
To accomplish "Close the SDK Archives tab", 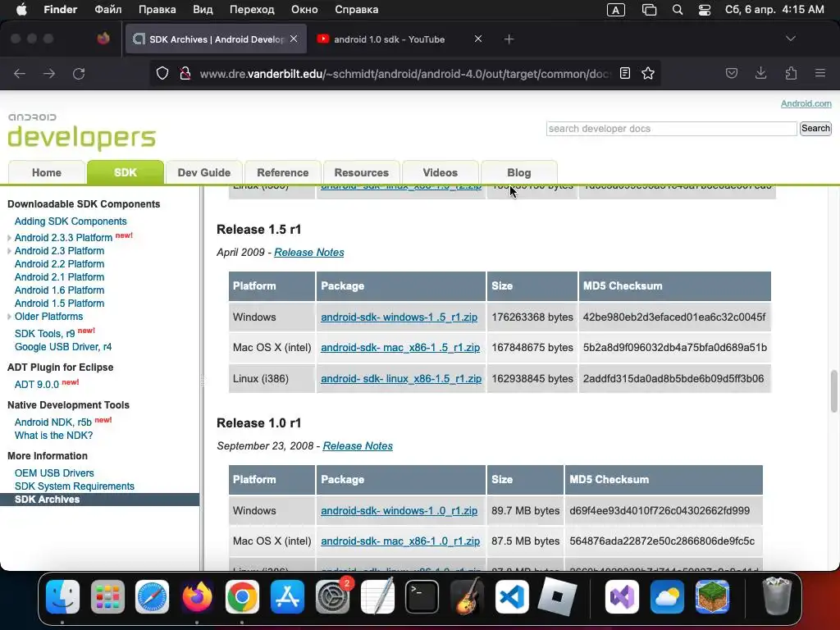I will pyautogui.click(x=294, y=39).
